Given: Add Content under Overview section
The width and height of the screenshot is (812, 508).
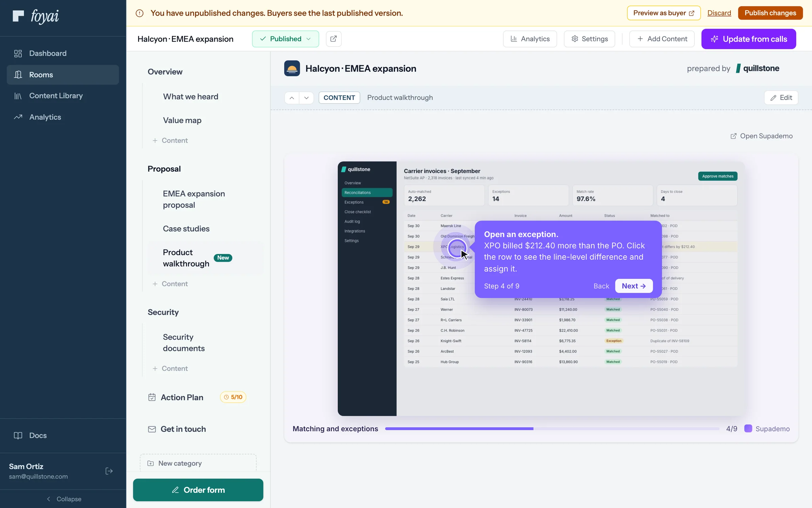Looking at the screenshot, I should (x=170, y=141).
